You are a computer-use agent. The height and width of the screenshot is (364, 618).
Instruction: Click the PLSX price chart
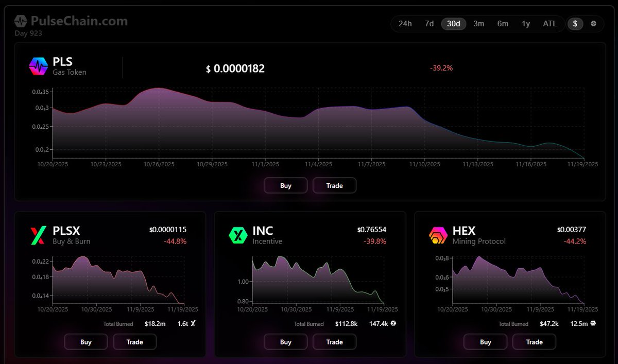tap(118, 280)
